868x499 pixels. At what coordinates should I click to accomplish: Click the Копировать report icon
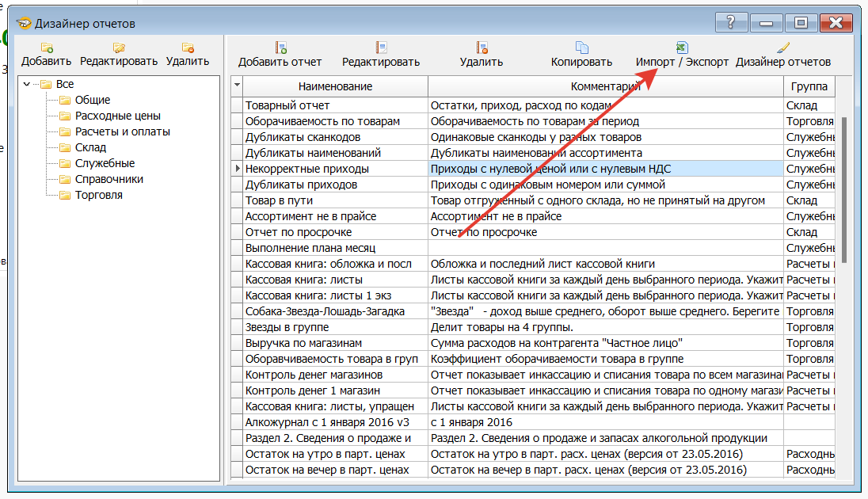(x=581, y=48)
